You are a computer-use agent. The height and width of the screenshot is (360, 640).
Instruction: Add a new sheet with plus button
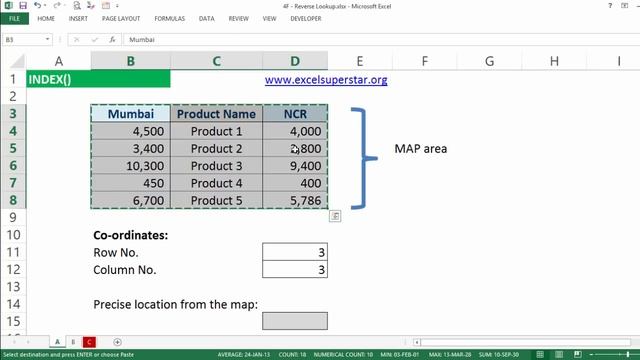click(117, 342)
